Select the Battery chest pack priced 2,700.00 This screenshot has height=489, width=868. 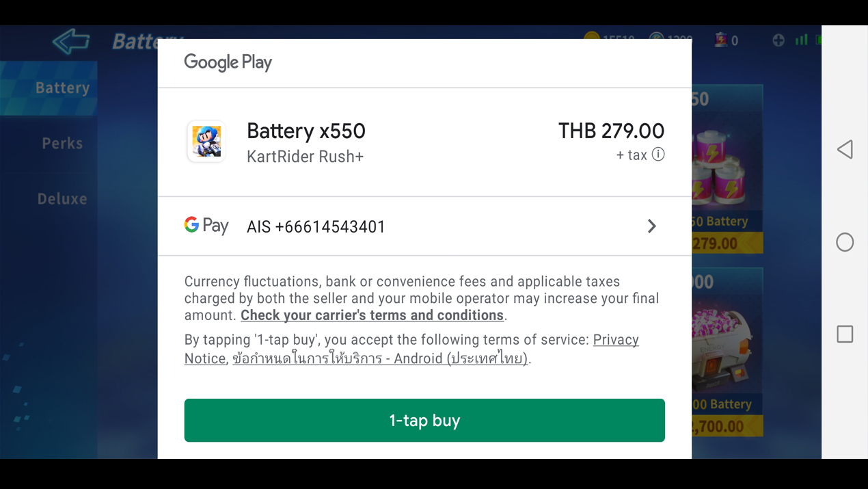click(727, 352)
